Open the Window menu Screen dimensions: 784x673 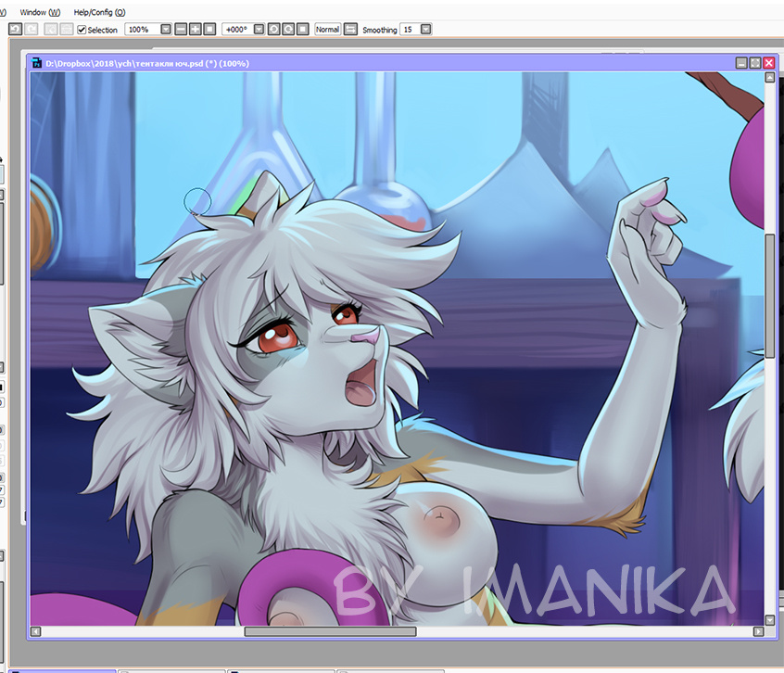pos(40,12)
